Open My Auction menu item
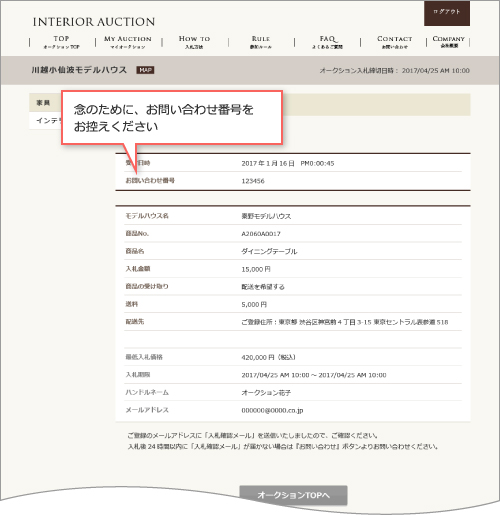Screen dimensions: 500x515 [x=128, y=42]
